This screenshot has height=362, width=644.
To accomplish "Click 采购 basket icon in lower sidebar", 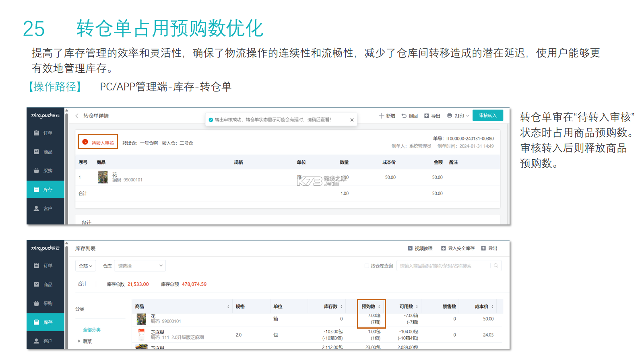I will pyautogui.click(x=36, y=303).
